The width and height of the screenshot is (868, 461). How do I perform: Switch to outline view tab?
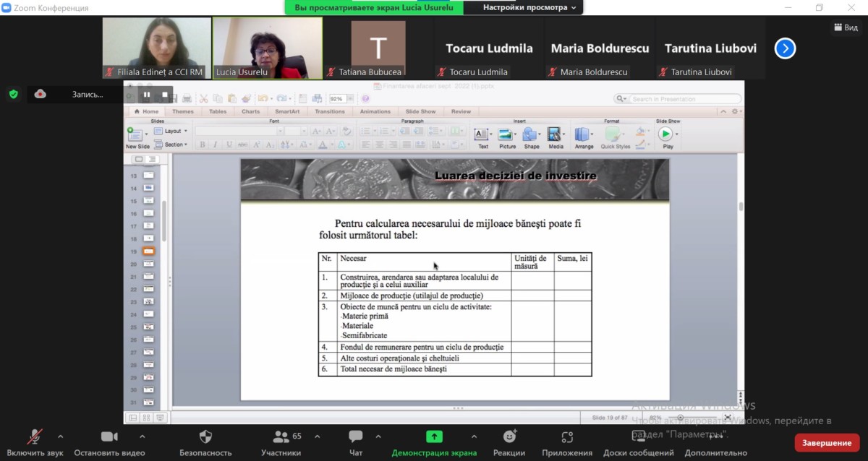153,159
